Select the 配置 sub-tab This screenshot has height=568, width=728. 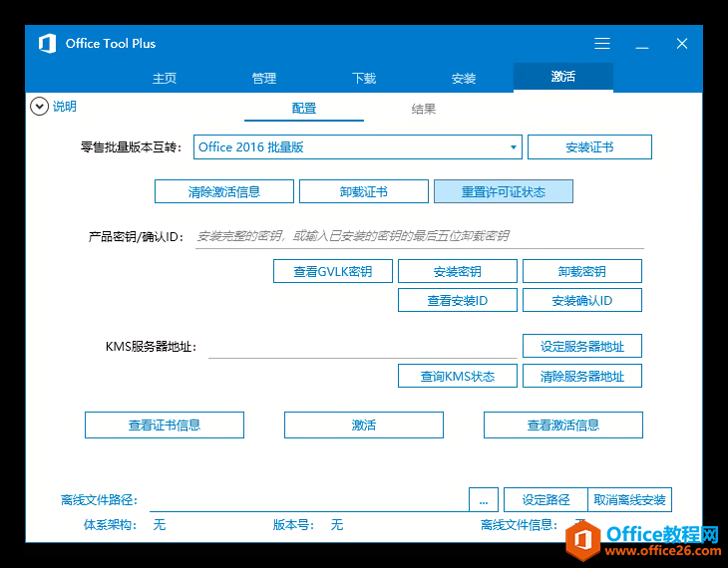(x=304, y=109)
